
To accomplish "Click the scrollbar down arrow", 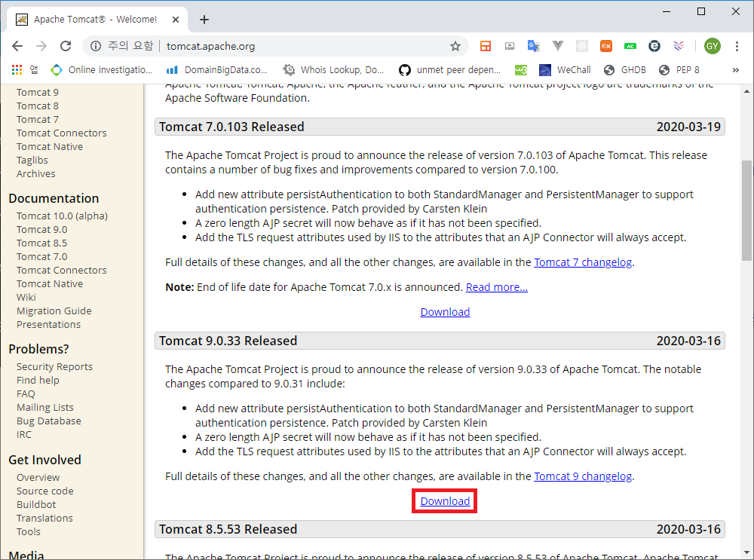I will tap(746, 552).
